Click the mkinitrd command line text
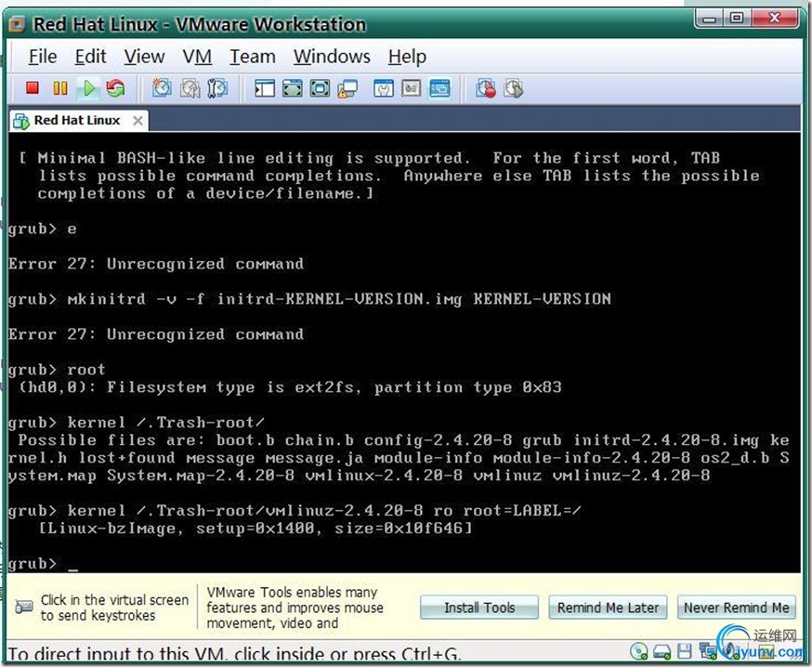Screen dimensions: 812x667 click(x=339, y=299)
